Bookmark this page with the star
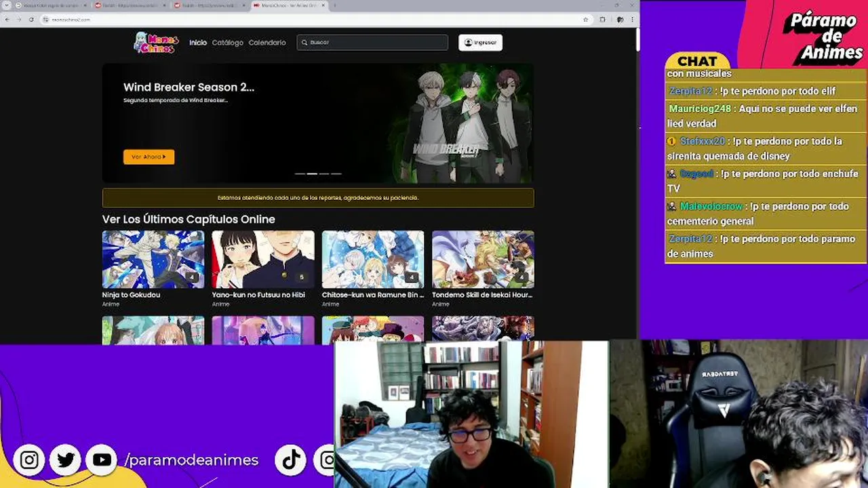The image size is (868, 488). (x=585, y=19)
